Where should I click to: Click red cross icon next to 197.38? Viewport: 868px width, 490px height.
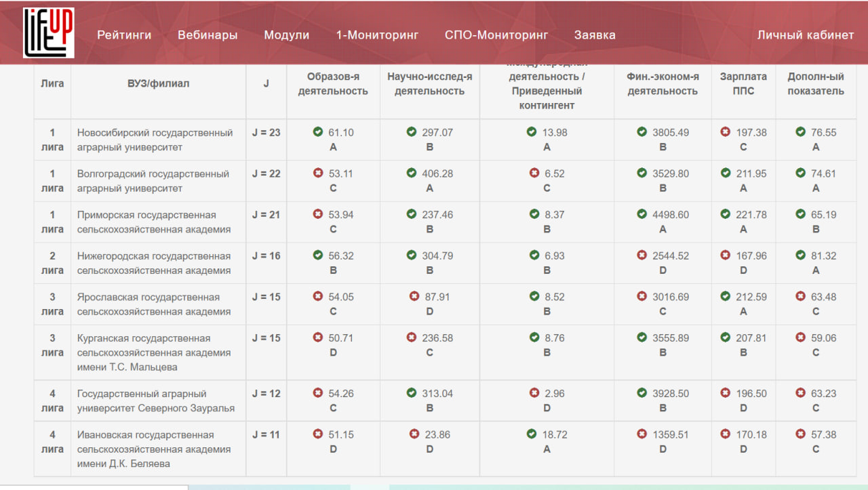(726, 132)
